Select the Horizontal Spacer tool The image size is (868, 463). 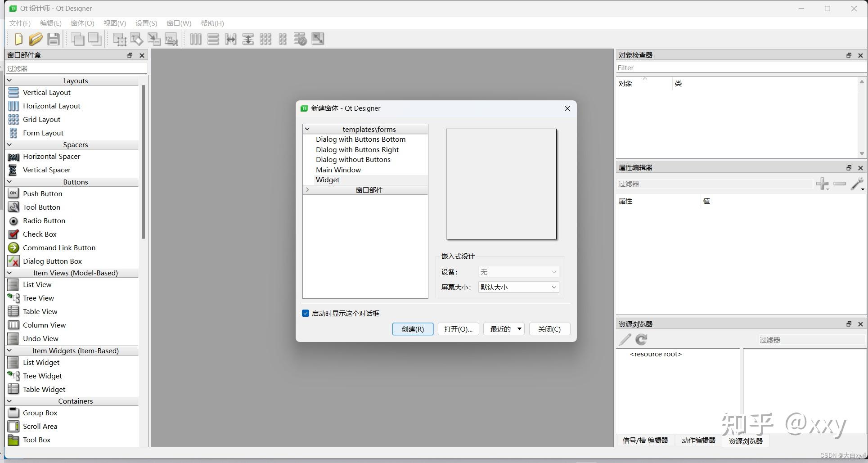[x=51, y=156]
